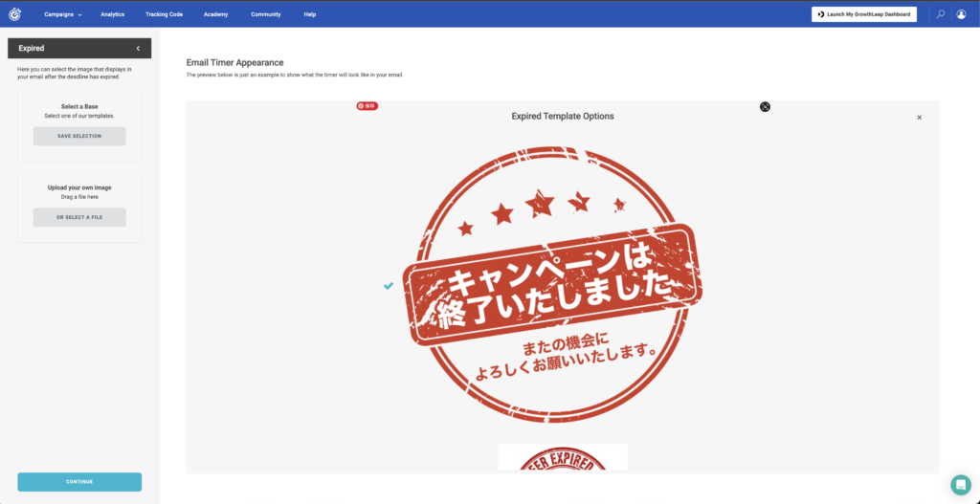
Task: Click the Expired Template Options title
Action: coord(563,116)
